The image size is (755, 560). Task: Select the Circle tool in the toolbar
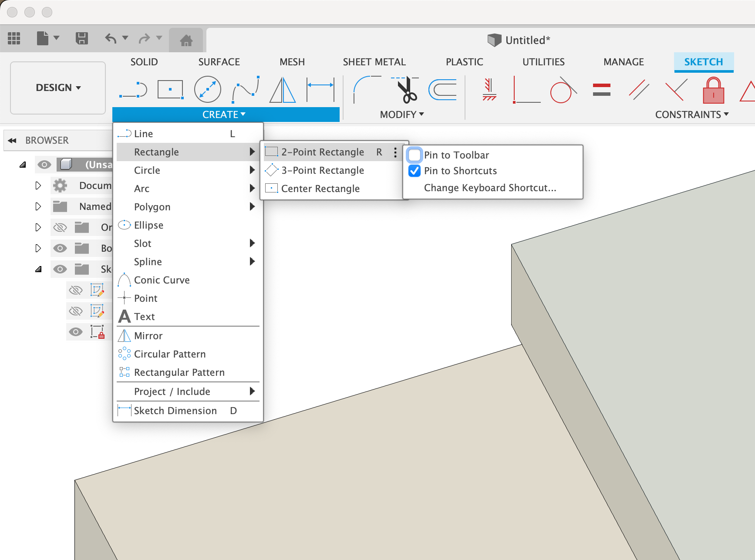point(208,89)
